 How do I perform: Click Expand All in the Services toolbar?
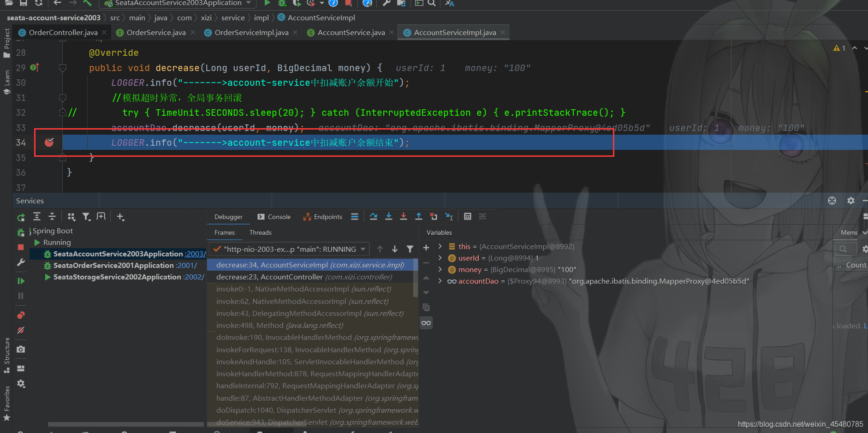click(x=37, y=217)
